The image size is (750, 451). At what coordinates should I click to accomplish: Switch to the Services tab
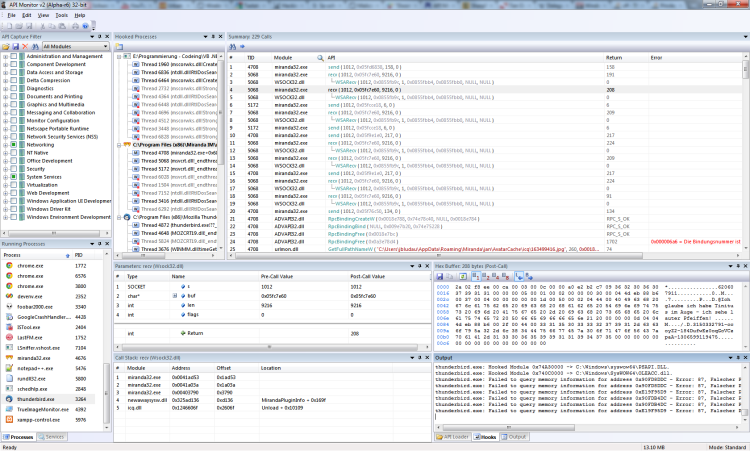51,437
